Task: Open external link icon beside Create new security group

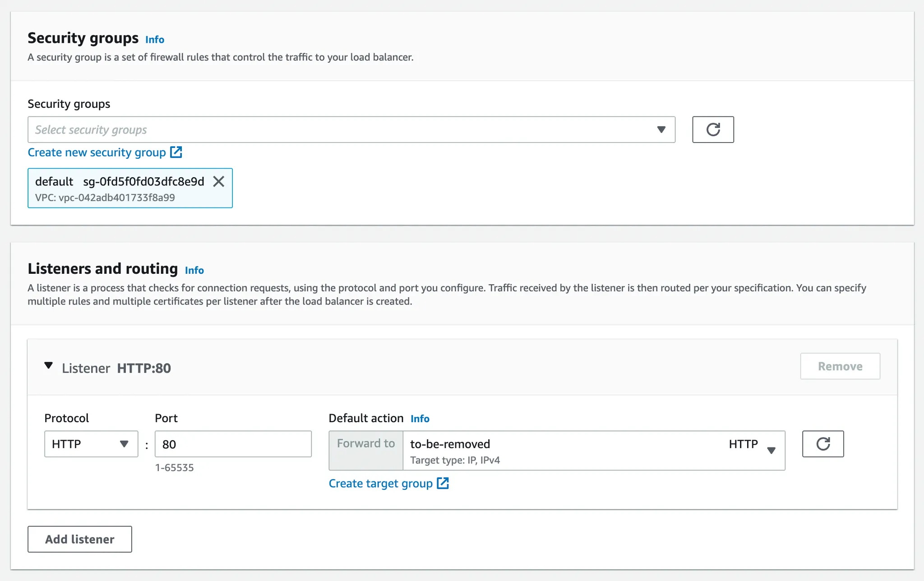Action: 176,152
